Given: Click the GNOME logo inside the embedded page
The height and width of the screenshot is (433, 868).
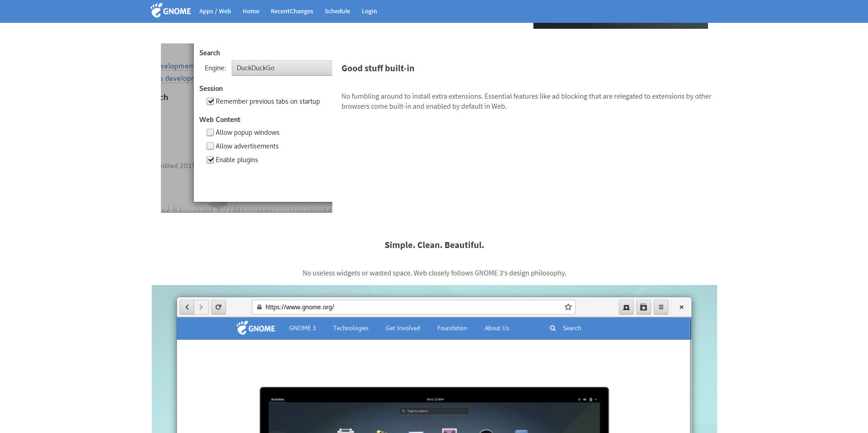Looking at the screenshot, I should click(256, 328).
